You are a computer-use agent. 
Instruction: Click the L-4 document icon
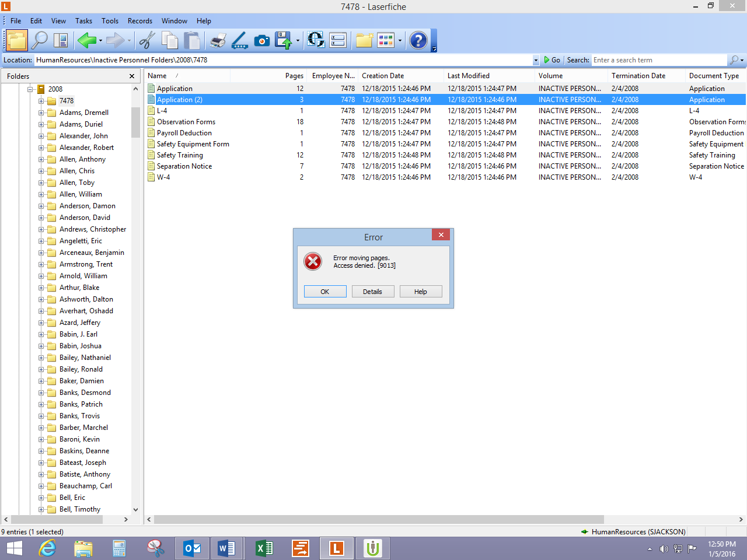pos(151,111)
